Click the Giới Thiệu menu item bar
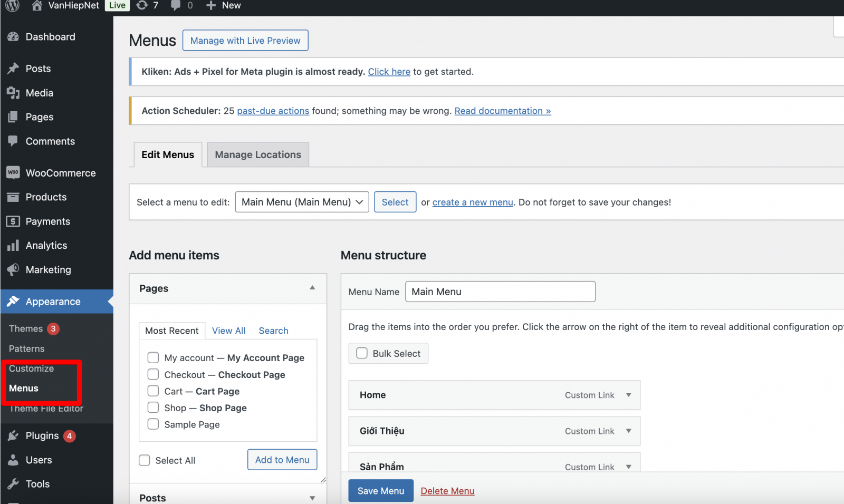Image resolution: width=844 pixels, height=504 pixels. pyautogui.click(x=494, y=431)
